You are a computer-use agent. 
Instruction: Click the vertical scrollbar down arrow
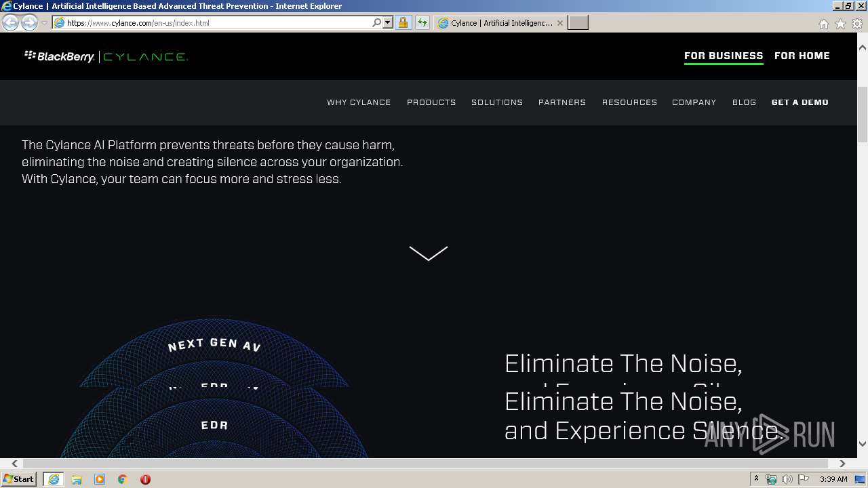(x=863, y=443)
